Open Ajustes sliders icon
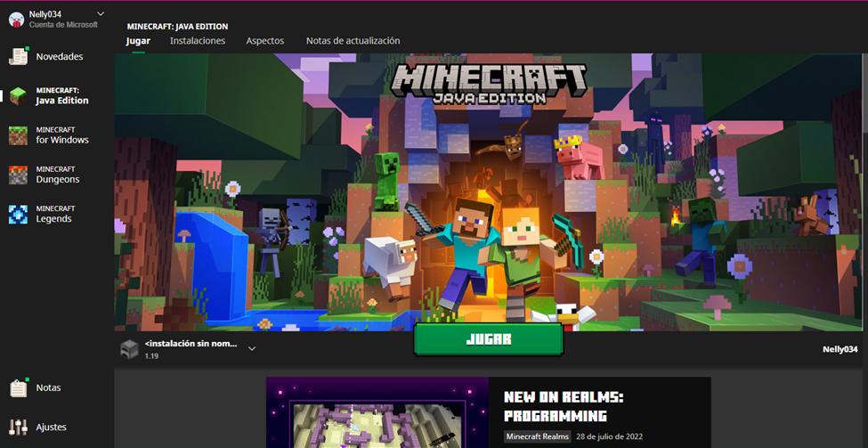 point(19,427)
